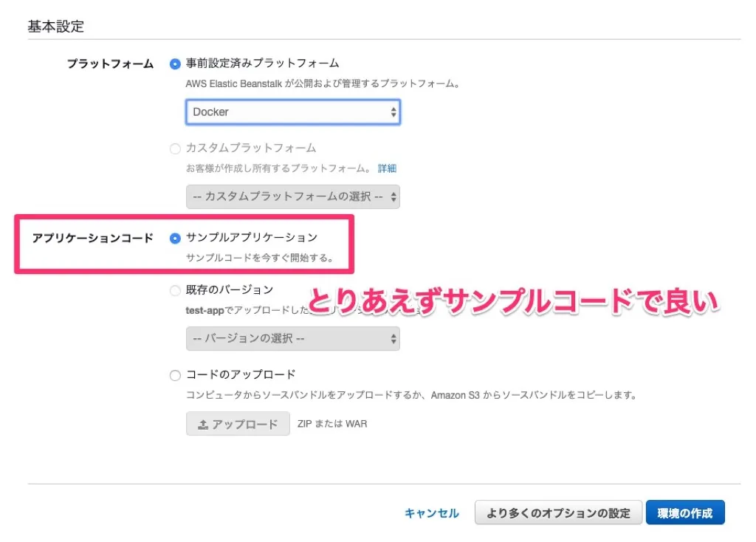Click the arrows on custom platform select
The image size is (756, 542).
(394, 196)
